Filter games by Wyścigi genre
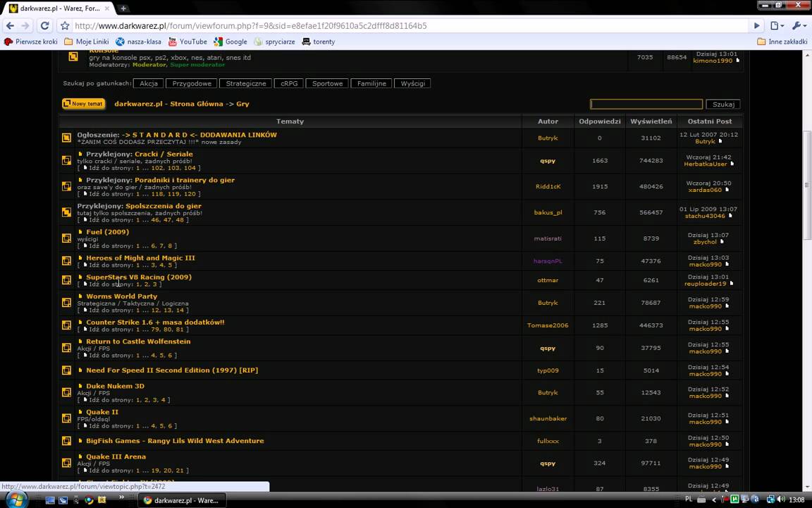Screen dimensions: 812x508 pos(413,83)
